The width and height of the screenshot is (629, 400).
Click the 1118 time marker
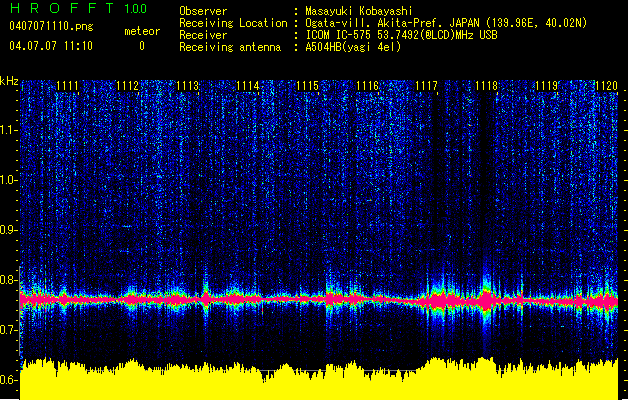pos(487,86)
